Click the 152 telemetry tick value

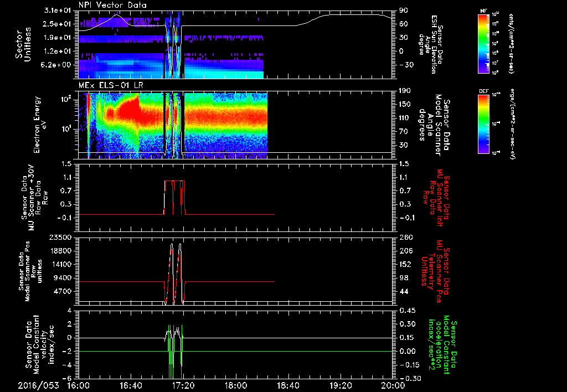(406, 264)
